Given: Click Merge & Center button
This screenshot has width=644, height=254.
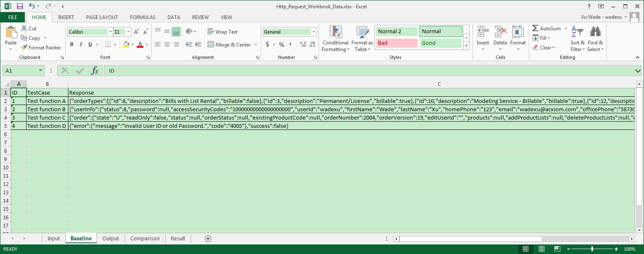Looking at the screenshot, I should [230, 45].
